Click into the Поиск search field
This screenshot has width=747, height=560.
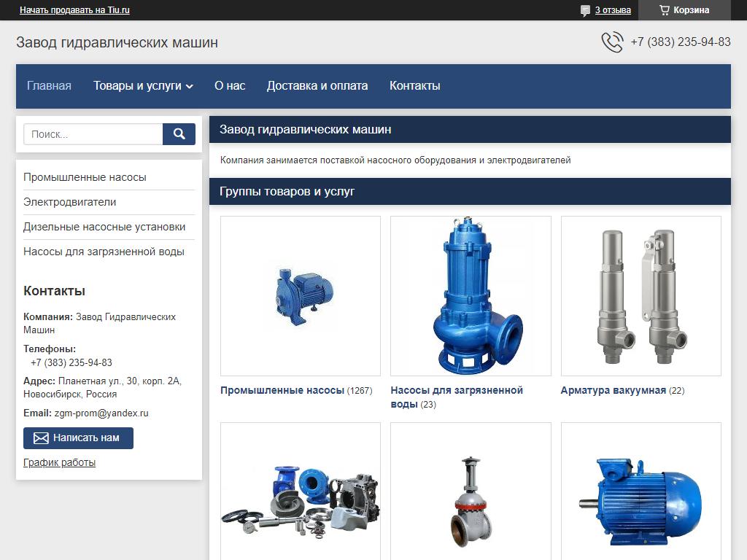coord(93,134)
